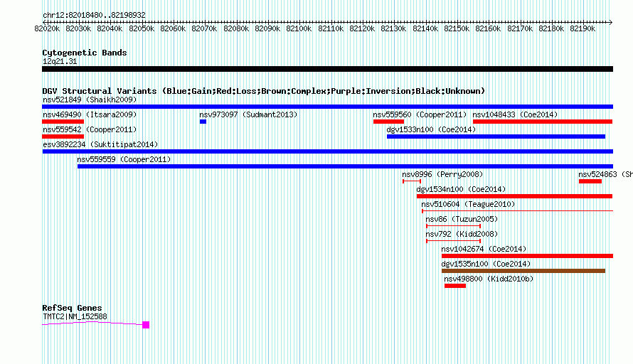Click the red dgv1534n100 loss bar
This screenshot has width=633, height=364.
point(515,196)
